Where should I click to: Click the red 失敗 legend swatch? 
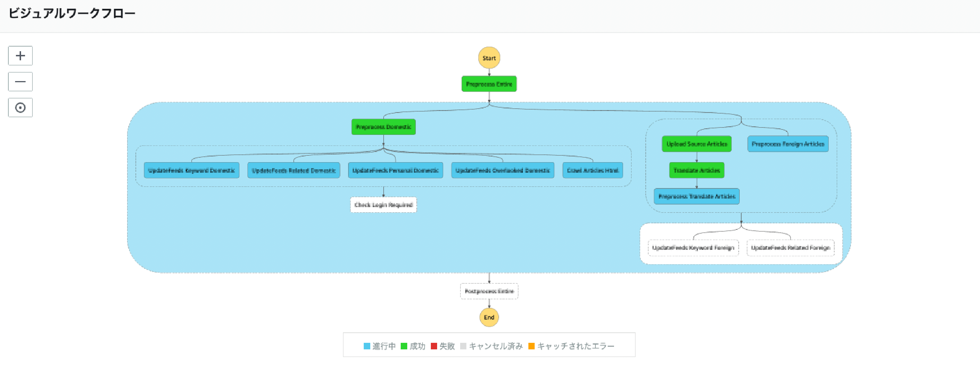pyautogui.click(x=434, y=346)
